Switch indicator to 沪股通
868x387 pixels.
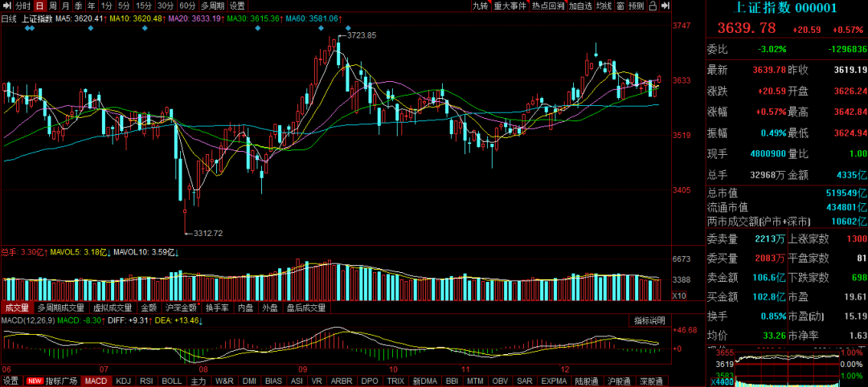(619, 381)
